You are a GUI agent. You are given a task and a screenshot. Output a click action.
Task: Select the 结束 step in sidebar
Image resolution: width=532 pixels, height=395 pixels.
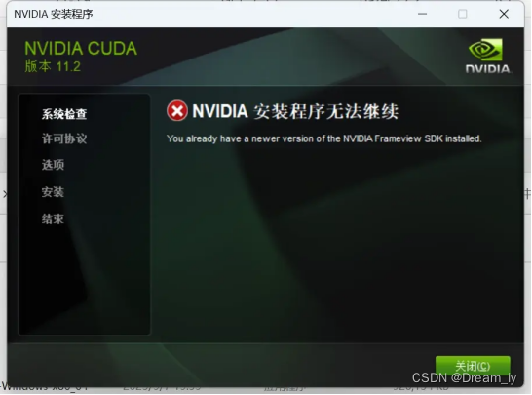[x=53, y=218]
